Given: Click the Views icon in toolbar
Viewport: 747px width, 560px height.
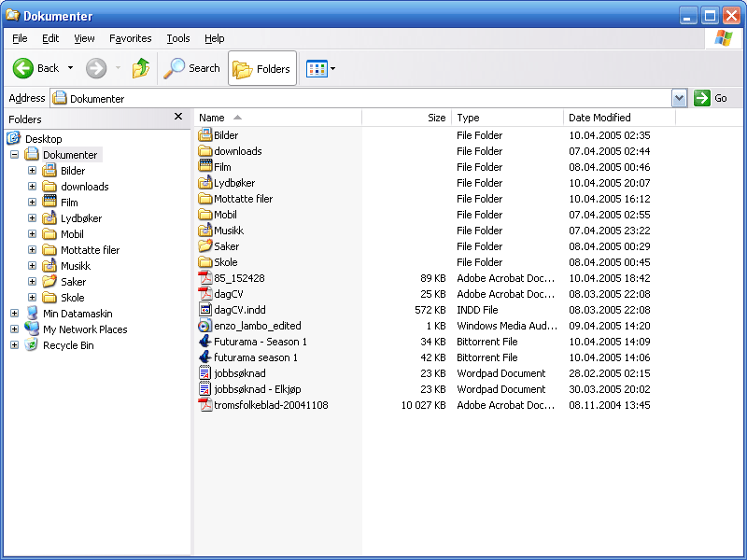Looking at the screenshot, I should [x=317, y=68].
